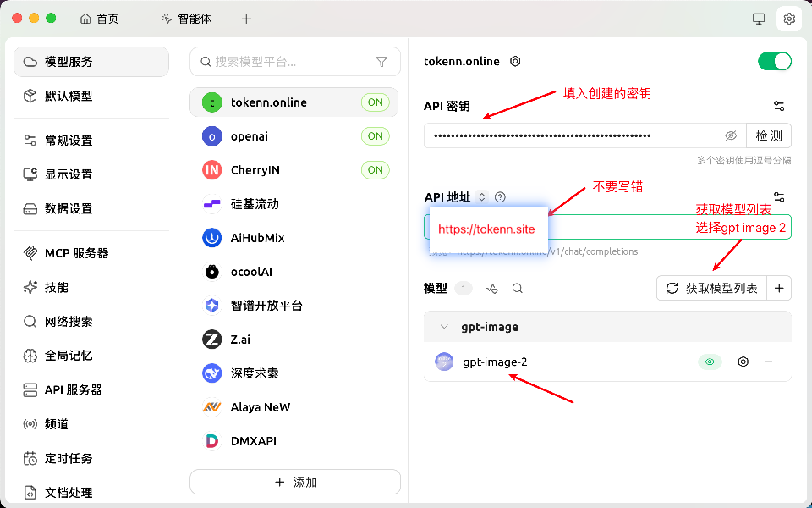The height and width of the screenshot is (508, 812).
Task: Select the DMXAPI provider name
Action: point(253,441)
